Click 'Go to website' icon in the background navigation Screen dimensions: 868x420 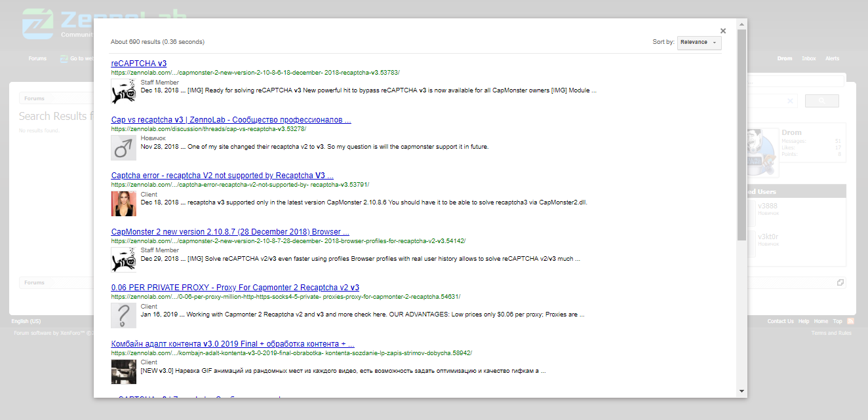click(64, 58)
